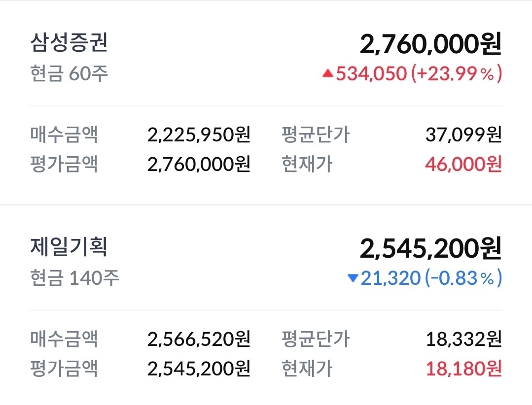This screenshot has width=532, height=405.
Task: Tap 제일기획 total value 2,545,200원 in bold
Action: point(430,249)
